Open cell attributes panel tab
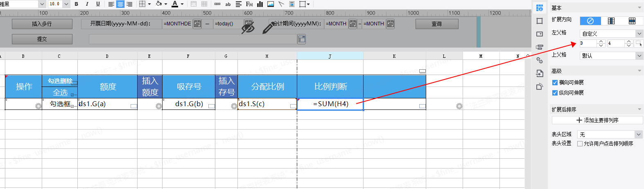The image size is (644, 189). tap(540, 8)
